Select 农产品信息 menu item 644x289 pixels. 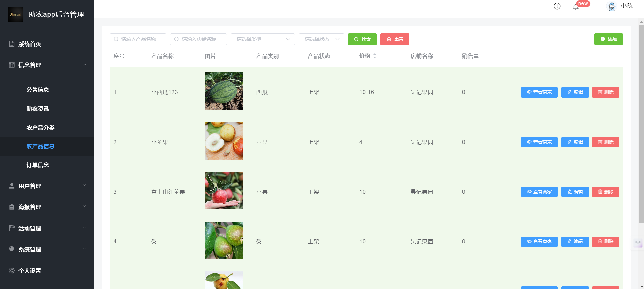click(47, 146)
